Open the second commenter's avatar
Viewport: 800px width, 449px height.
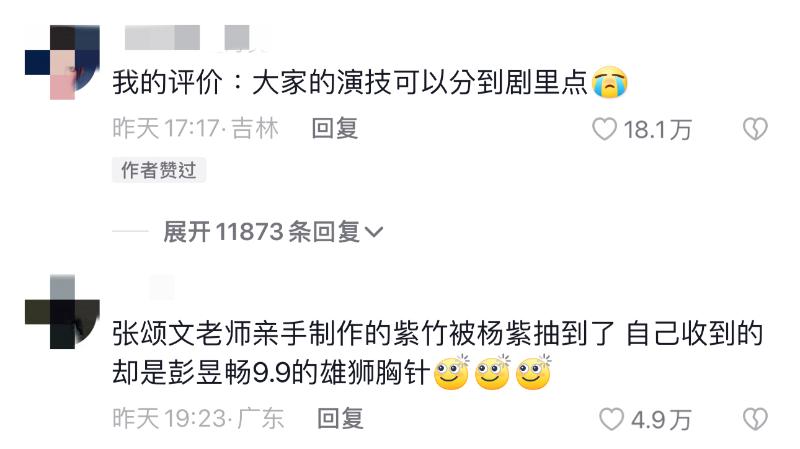[62, 312]
